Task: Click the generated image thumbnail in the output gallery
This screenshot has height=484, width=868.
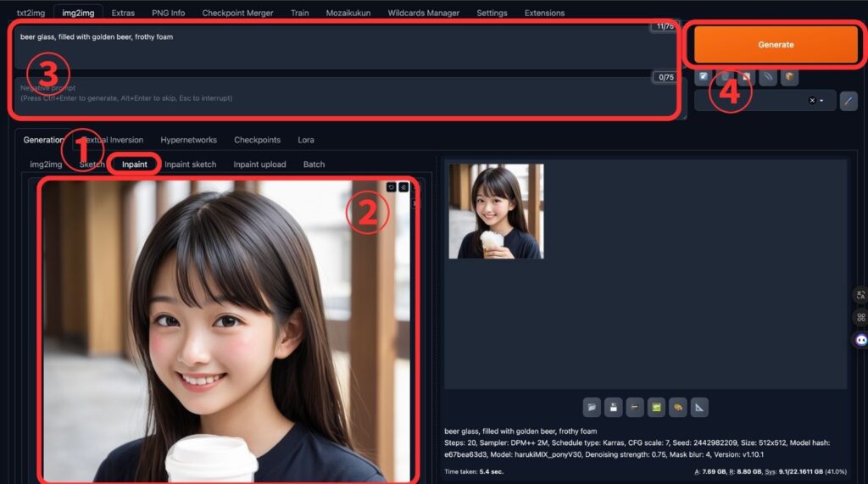Action: (496, 211)
